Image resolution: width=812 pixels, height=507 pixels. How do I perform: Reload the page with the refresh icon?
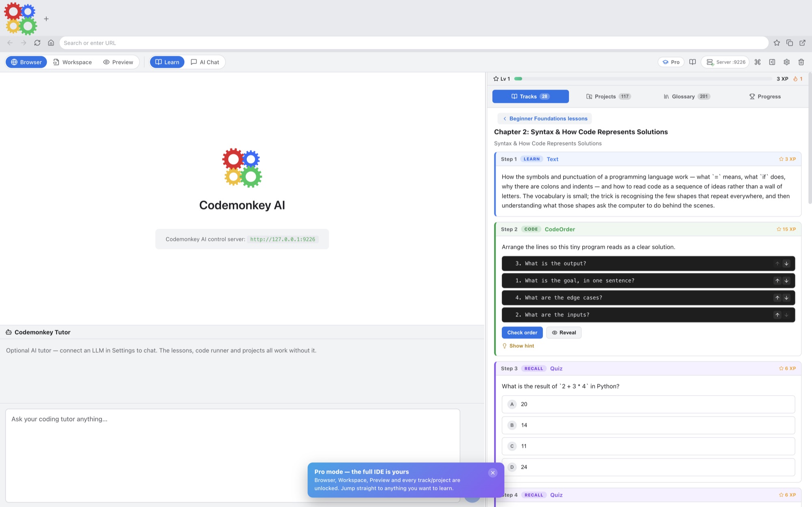(37, 43)
